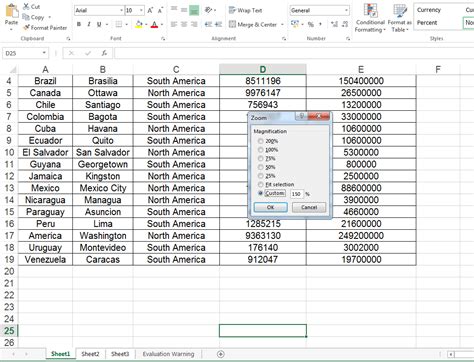Apply Currency cell style
Screen dimensions: 474x362
[x=429, y=10]
